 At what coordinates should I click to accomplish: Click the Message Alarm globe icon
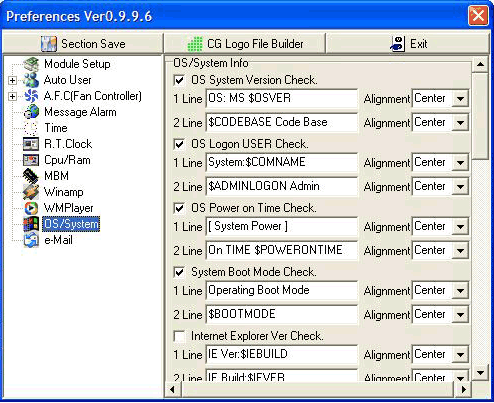coord(31,112)
